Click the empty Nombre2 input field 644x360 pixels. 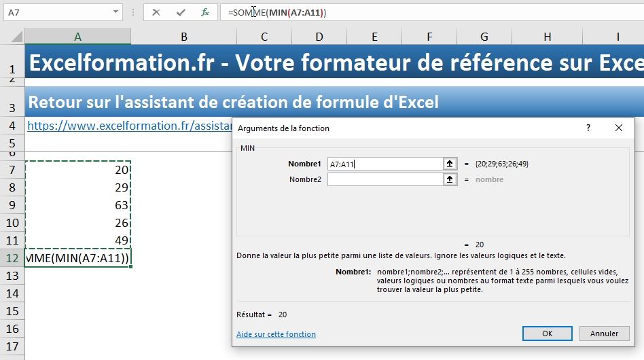coord(385,179)
